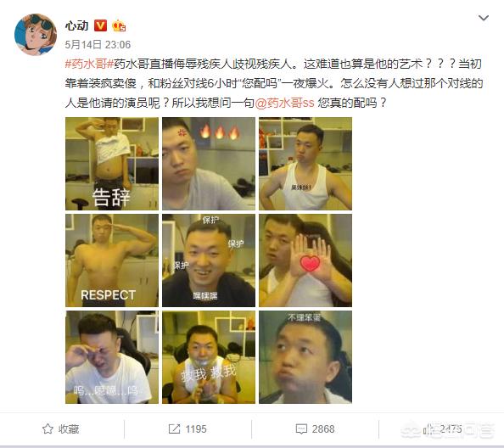
Task: Open the RESPECT salute thumbnail
Action: [x=112, y=260]
